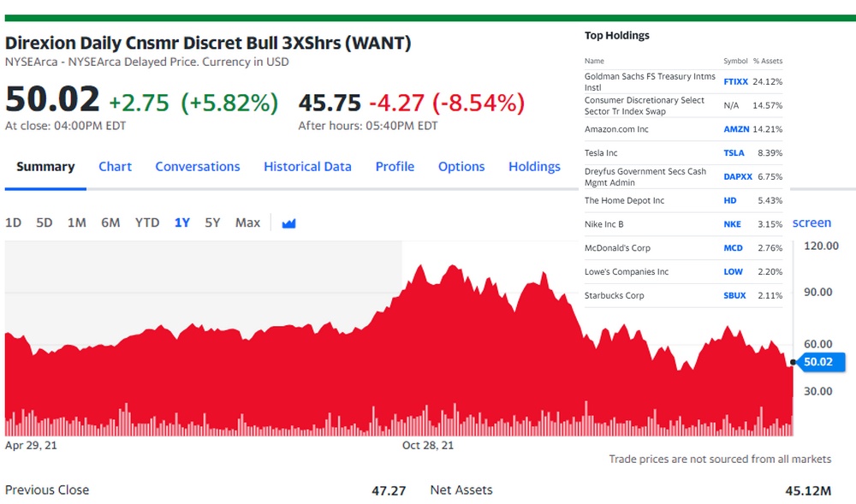
Task: Open the DAPXX symbol link
Action: click(x=738, y=177)
